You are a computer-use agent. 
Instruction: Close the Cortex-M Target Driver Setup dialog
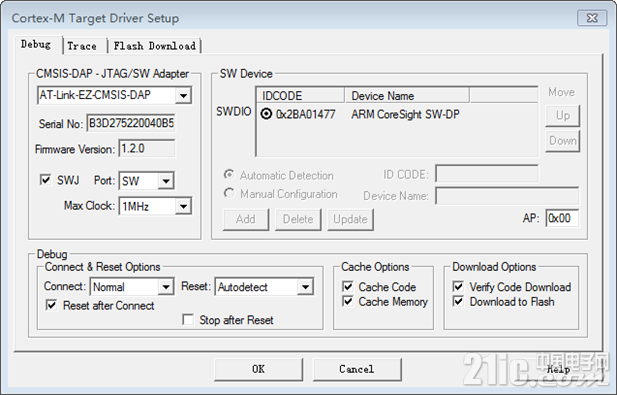pos(592,18)
